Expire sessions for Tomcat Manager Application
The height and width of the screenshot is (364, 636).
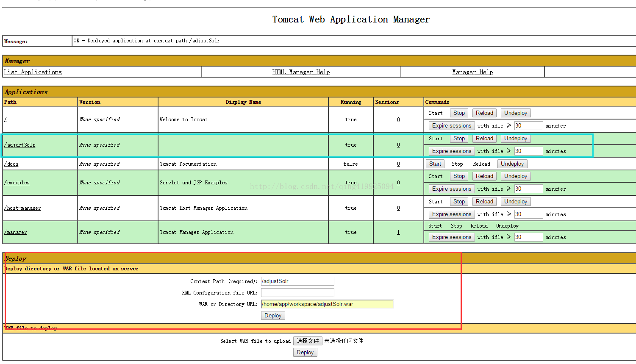[x=452, y=237]
